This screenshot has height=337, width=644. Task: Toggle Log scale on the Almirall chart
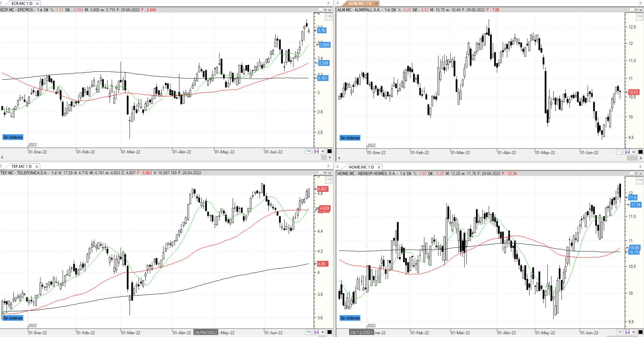click(639, 16)
